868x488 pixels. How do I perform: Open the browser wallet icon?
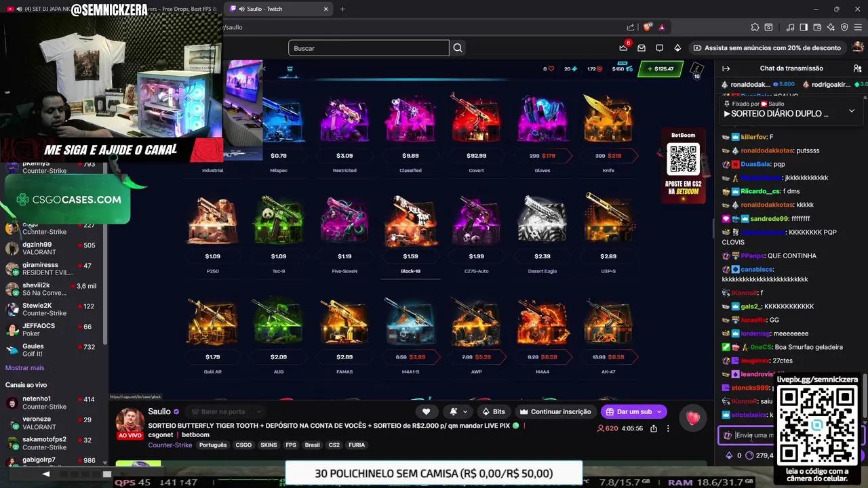pos(818,27)
